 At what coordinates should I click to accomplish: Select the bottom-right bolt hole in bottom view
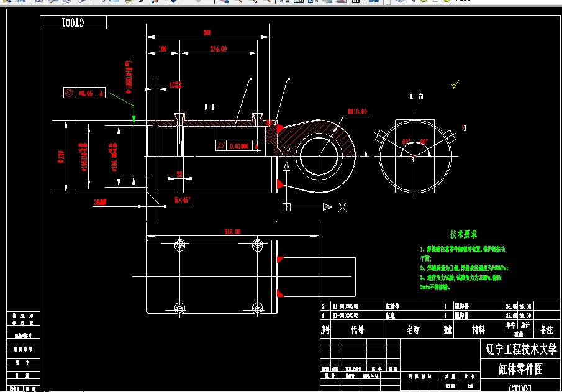click(257, 308)
